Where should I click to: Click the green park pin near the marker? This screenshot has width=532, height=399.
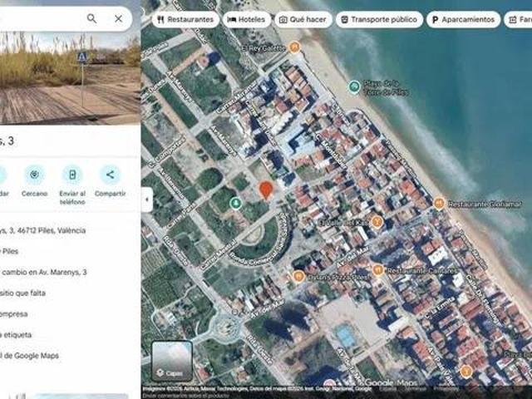(x=236, y=204)
